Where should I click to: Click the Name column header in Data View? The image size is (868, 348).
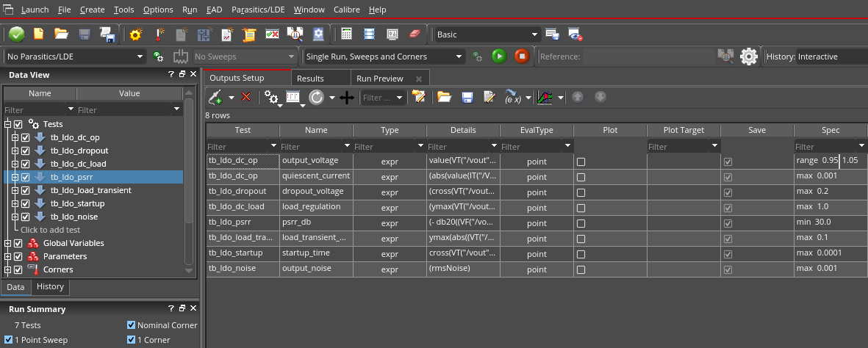[x=40, y=93]
